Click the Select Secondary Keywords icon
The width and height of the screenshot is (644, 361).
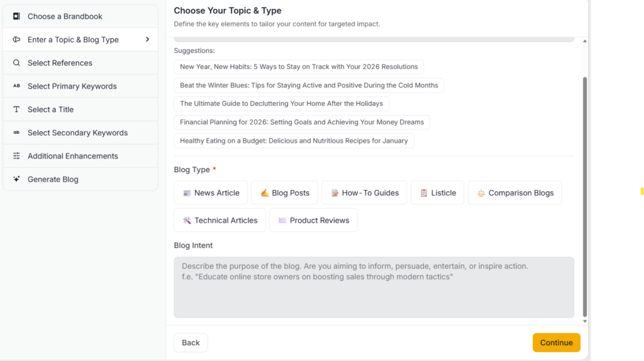[16, 133]
